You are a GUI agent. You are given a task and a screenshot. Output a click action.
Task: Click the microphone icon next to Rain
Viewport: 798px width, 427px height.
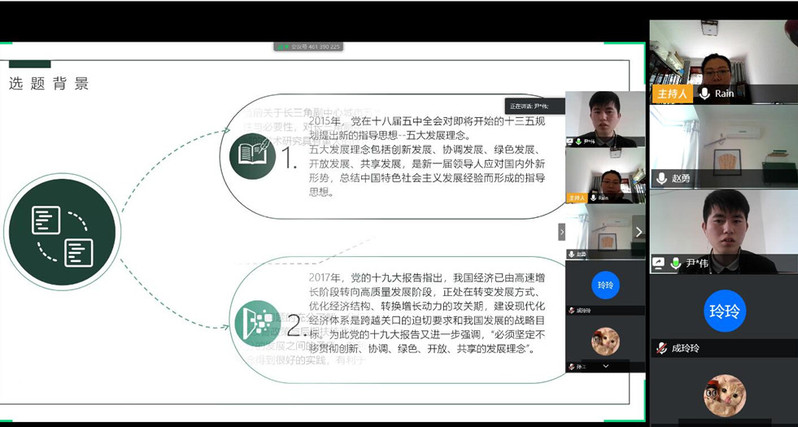coord(705,93)
